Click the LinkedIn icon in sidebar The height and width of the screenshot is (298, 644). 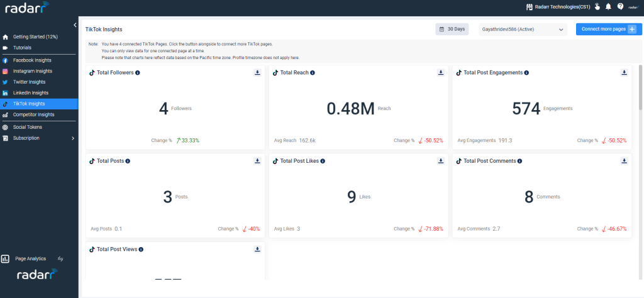(5, 93)
